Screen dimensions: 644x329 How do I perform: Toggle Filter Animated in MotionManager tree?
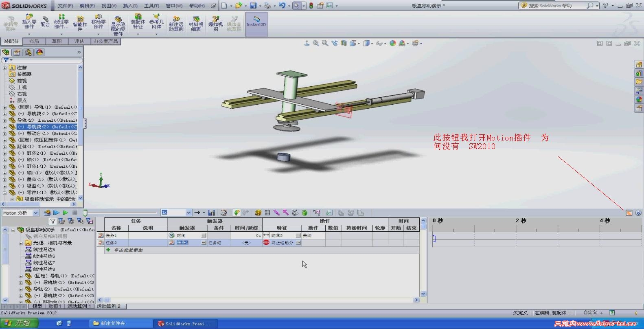pos(61,221)
